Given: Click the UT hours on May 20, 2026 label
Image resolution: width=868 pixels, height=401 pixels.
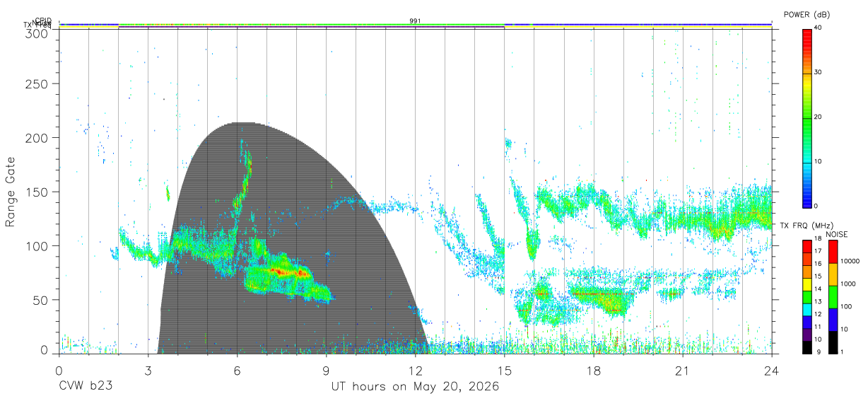Looking at the screenshot, I should (x=416, y=387).
